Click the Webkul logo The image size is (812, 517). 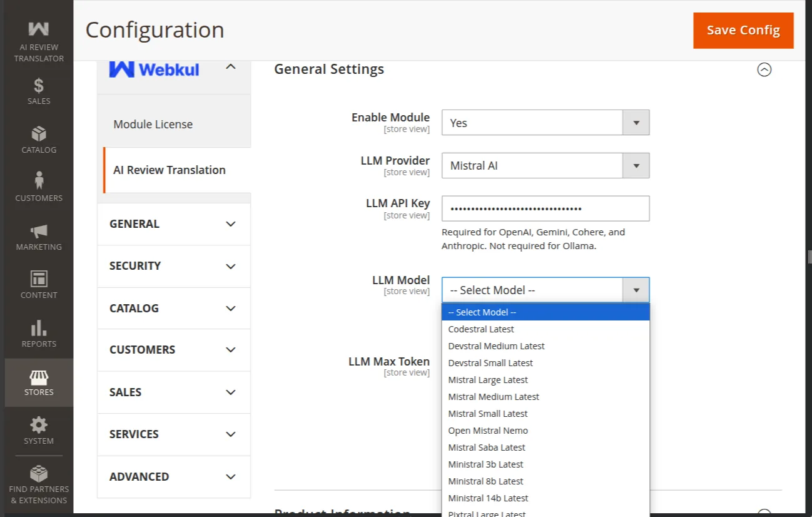coord(154,69)
